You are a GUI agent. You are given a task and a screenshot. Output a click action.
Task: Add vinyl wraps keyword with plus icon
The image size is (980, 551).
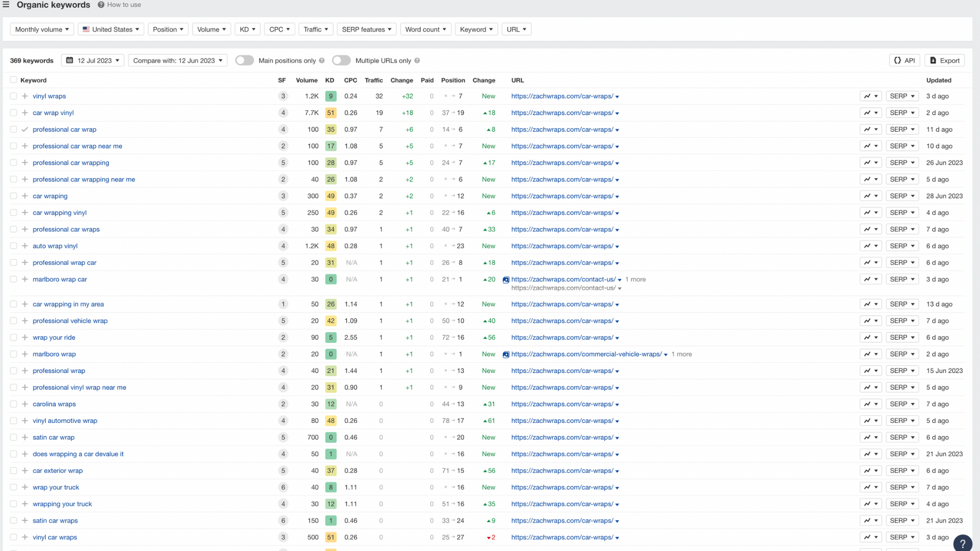(24, 96)
